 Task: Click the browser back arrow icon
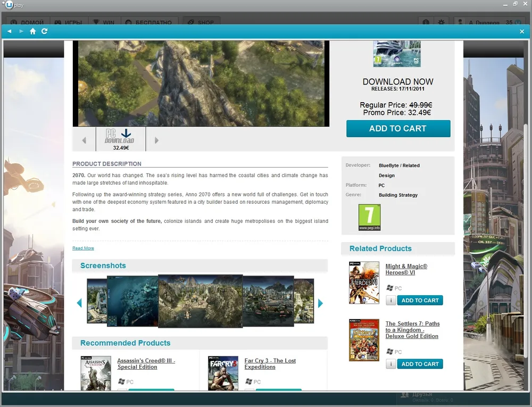pyautogui.click(x=10, y=31)
